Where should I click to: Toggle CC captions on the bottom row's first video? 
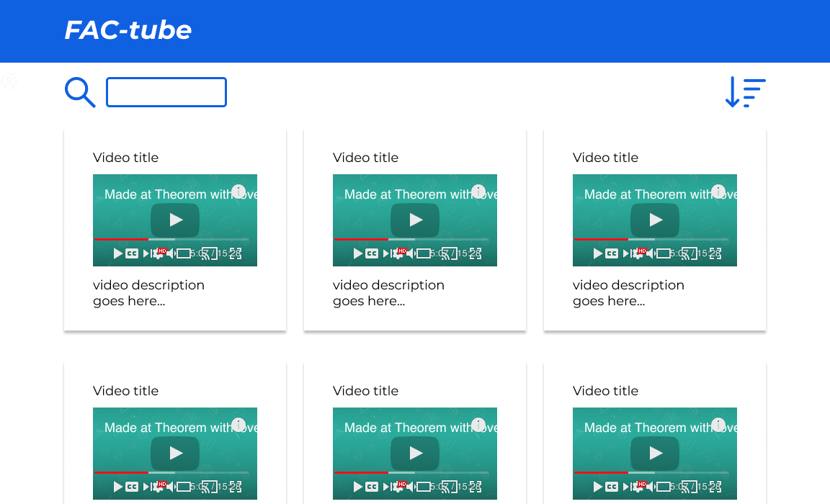pyautogui.click(x=132, y=487)
